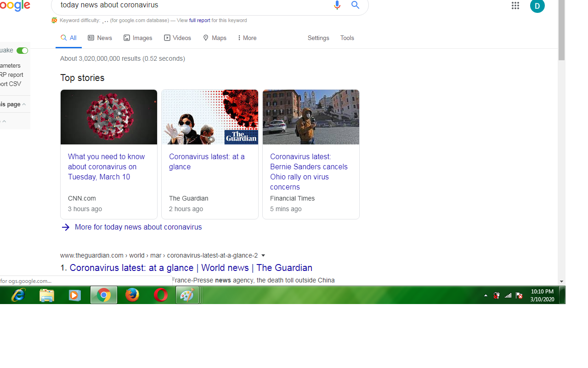
Task: Click the Guardian masked people thumbnail
Action: click(210, 117)
